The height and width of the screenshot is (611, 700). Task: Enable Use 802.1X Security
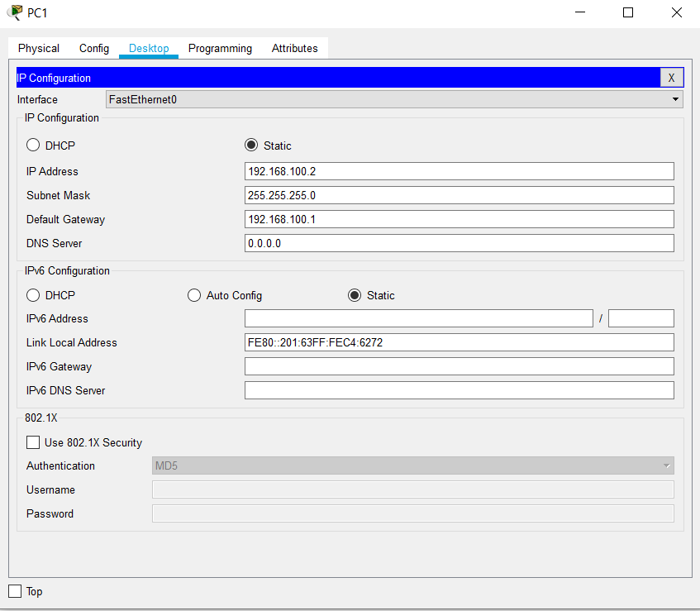pos(33,442)
